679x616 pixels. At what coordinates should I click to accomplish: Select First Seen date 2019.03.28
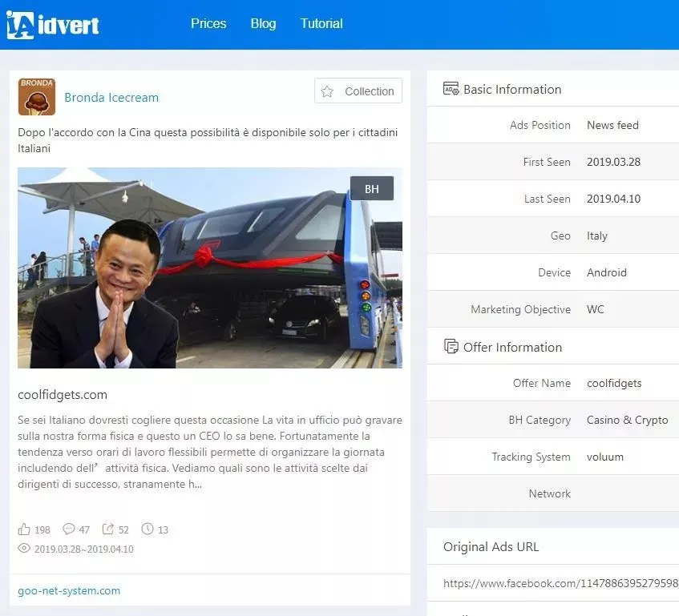[x=613, y=162]
